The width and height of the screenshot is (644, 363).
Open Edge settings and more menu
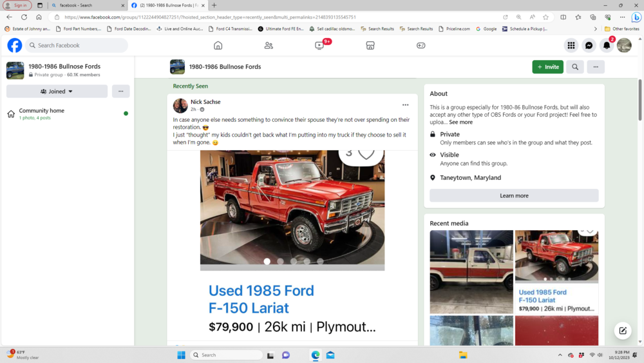point(623,17)
